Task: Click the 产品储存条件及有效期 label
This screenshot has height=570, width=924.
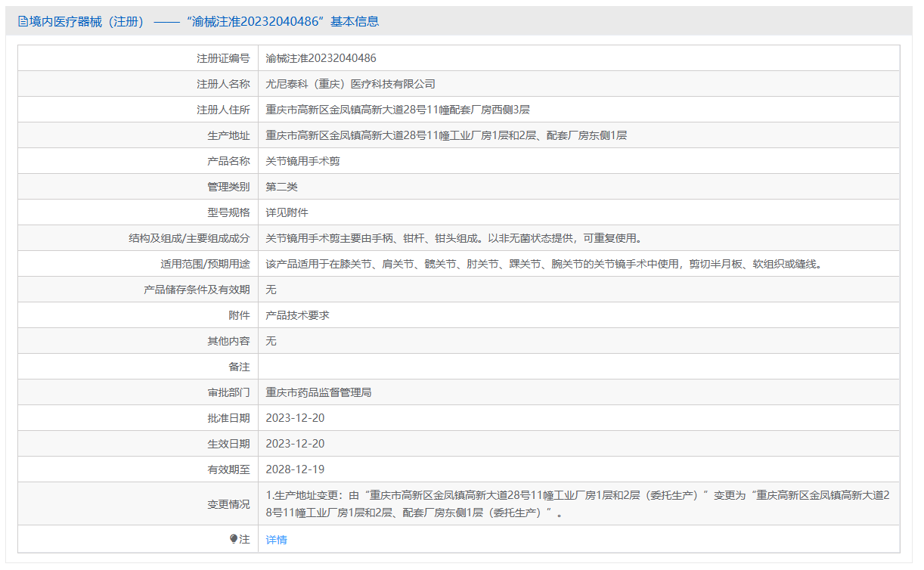Action: pyautogui.click(x=197, y=290)
